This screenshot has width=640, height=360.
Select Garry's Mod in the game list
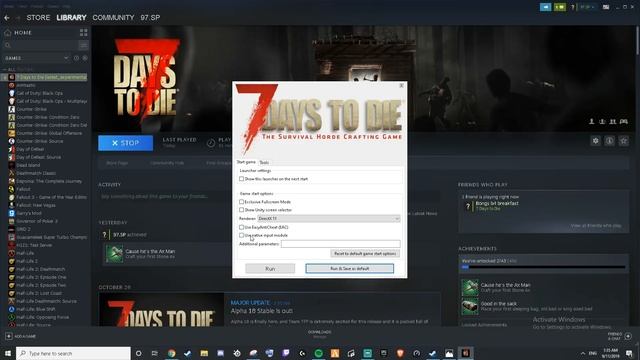(x=29, y=213)
